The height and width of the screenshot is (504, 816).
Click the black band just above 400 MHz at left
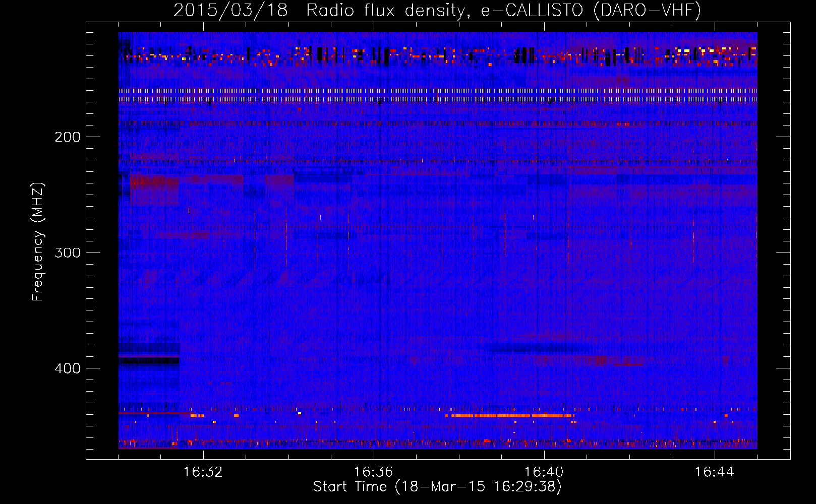click(149, 360)
